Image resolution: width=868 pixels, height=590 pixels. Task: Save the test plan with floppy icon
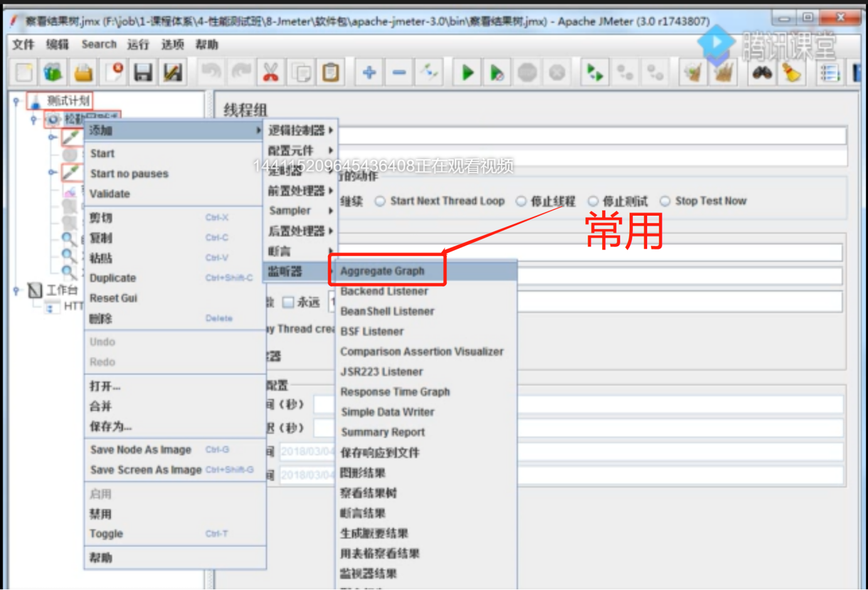click(x=143, y=73)
